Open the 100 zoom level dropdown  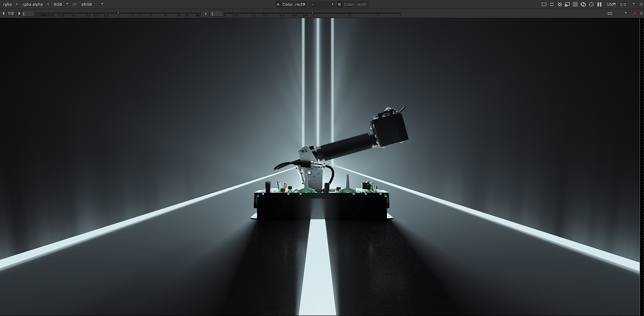[x=611, y=4]
